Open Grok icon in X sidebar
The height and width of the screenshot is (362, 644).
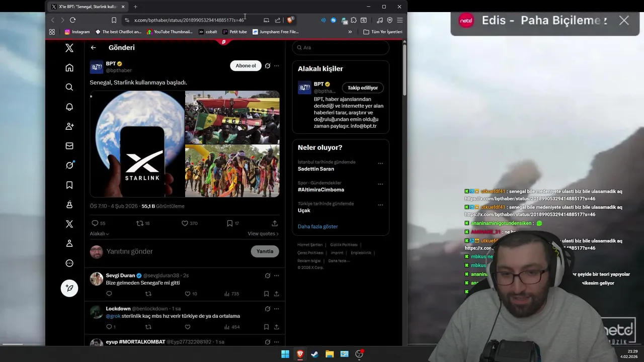coord(69,165)
